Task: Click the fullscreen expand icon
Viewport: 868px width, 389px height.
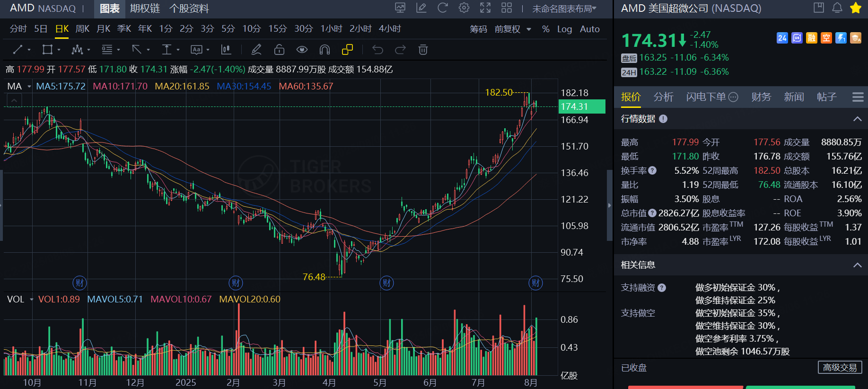Action: click(x=485, y=8)
